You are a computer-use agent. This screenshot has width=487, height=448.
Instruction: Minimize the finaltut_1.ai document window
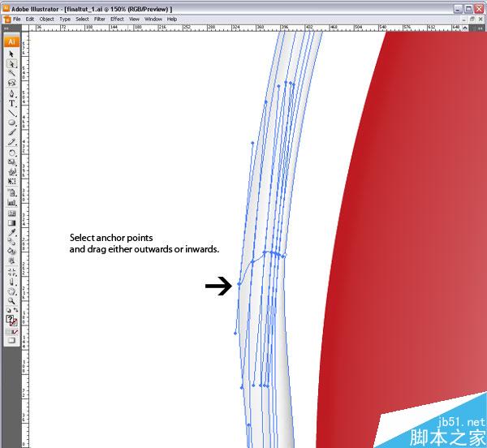[x=463, y=19]
